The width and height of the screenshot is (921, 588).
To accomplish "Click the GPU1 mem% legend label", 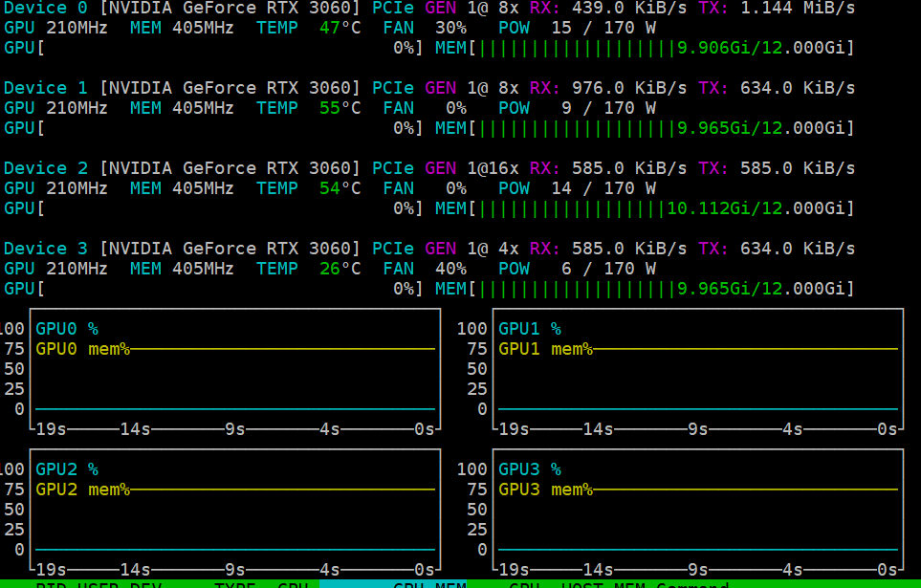I will pyautogui.click(x=546, y=349).
